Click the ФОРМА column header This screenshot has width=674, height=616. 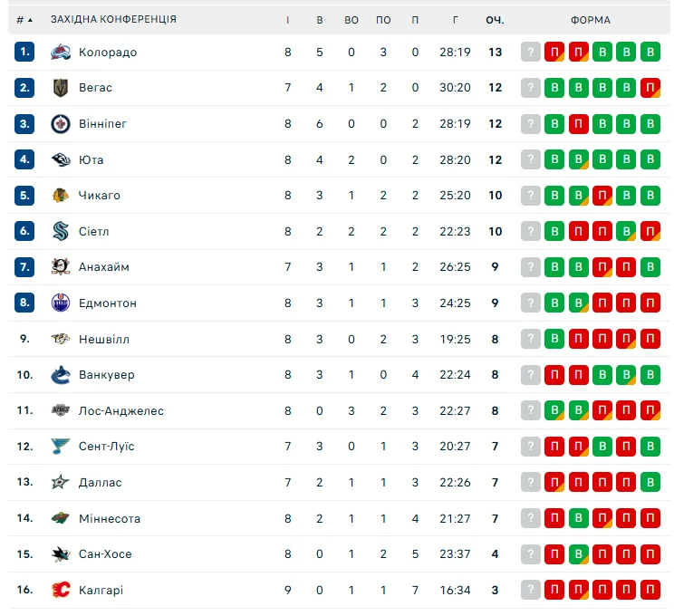click(x=590, y=20)
